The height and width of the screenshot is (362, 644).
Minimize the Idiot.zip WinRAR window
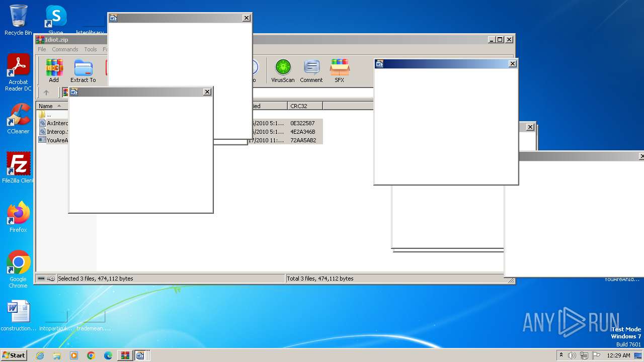tap(491, 39)
